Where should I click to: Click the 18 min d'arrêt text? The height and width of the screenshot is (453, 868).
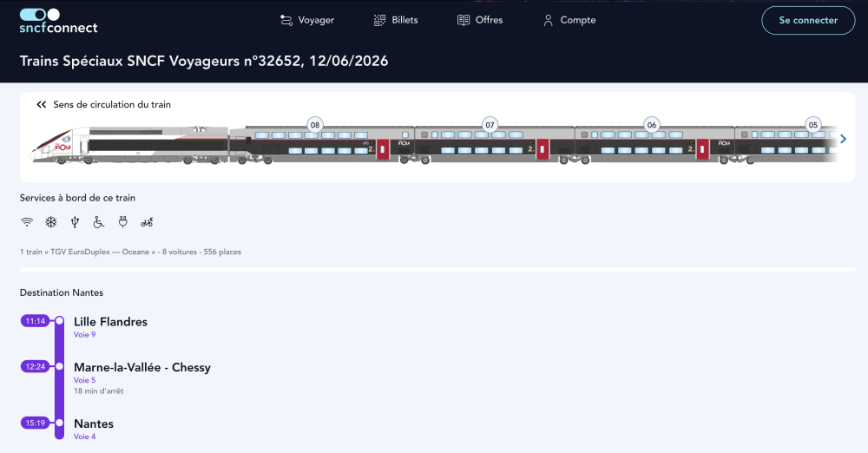[99, 391]
